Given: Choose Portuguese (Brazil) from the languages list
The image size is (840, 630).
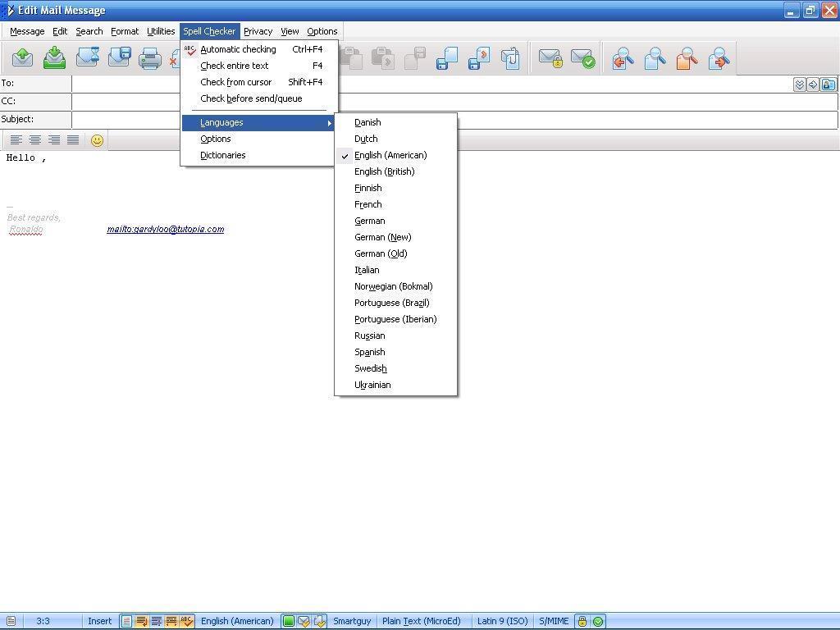Looking at the screenshot, I should coord(392,303).
